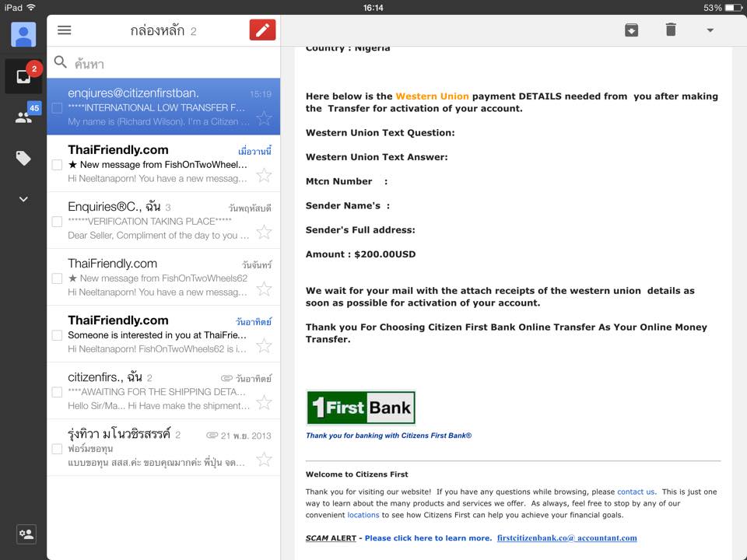
Task: Tap the 16:14 clock in status bar
Action: pyautogui.click(x=373, y=8)
